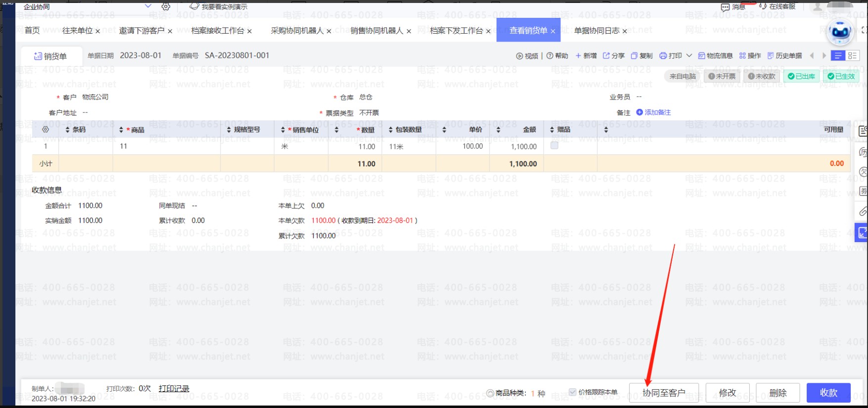
Task: Click the 视频 video play icon
Action: tap(520, 56)
